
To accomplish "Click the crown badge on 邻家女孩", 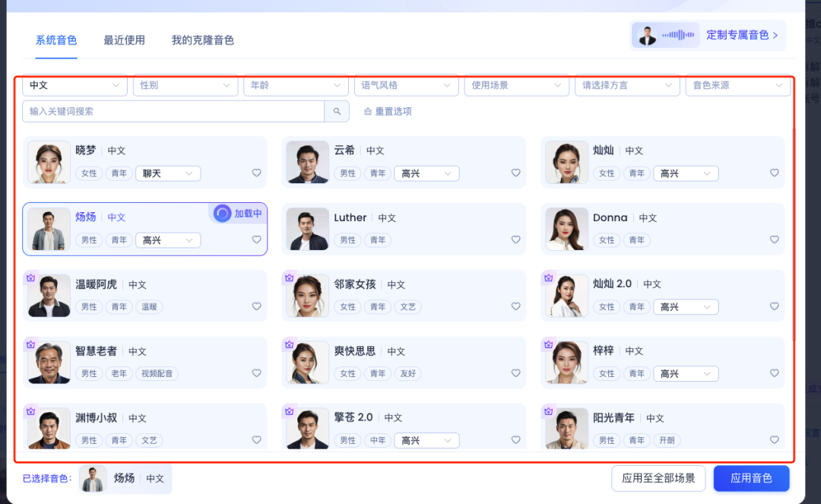I will 289,277.
